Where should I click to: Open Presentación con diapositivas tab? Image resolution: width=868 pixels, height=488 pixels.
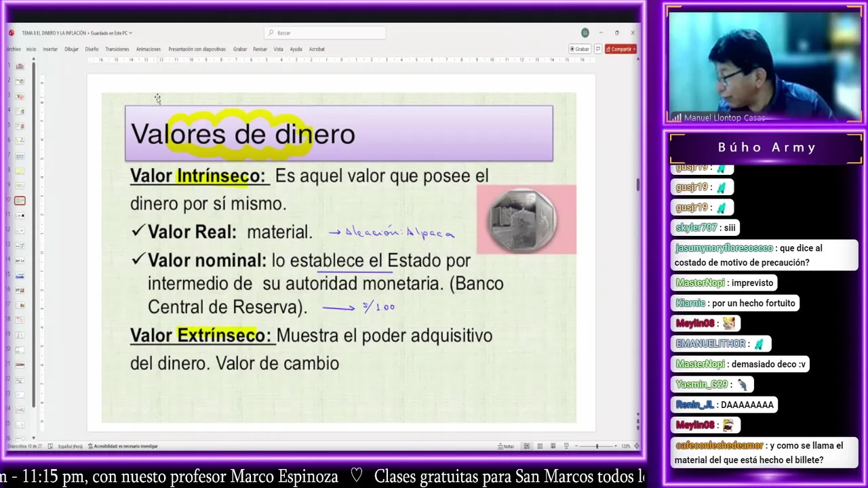tap(197, 49)
